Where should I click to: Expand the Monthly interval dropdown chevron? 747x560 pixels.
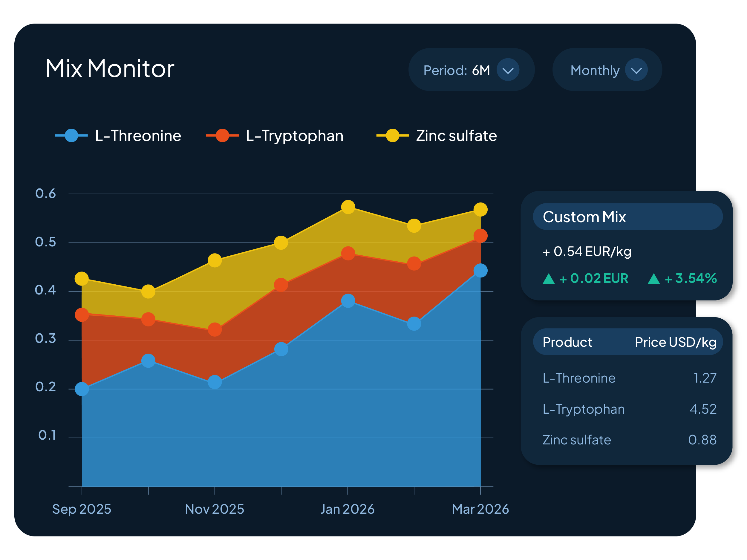[x=636, y=70]
